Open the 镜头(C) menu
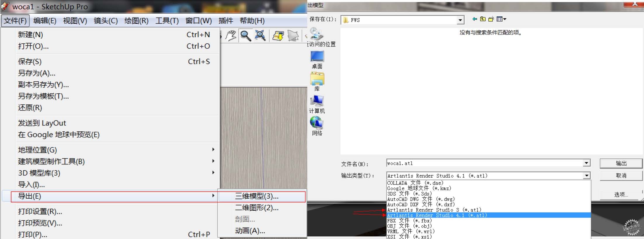Image resolution: width=644 pixels, height=239 pixels. tap(105, 21)
